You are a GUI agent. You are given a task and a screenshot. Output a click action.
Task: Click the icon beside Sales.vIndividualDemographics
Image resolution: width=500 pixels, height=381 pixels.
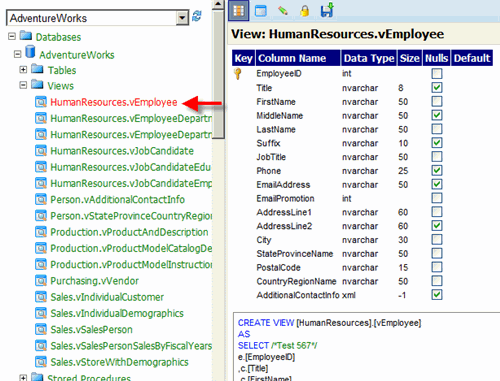(x=41, y=313)
